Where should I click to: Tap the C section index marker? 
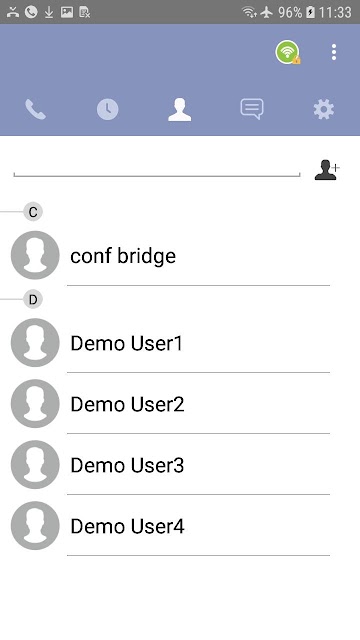point(33,212)
